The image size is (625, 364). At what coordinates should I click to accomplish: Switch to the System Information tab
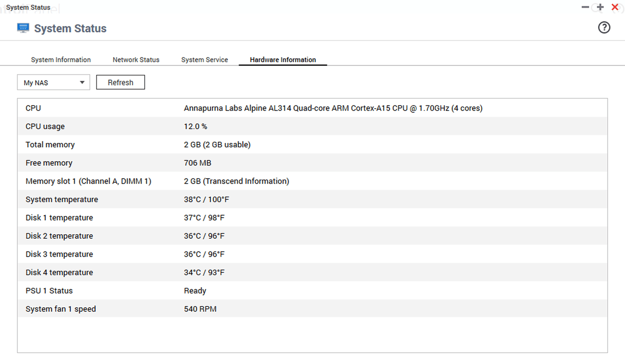(61, 60)
